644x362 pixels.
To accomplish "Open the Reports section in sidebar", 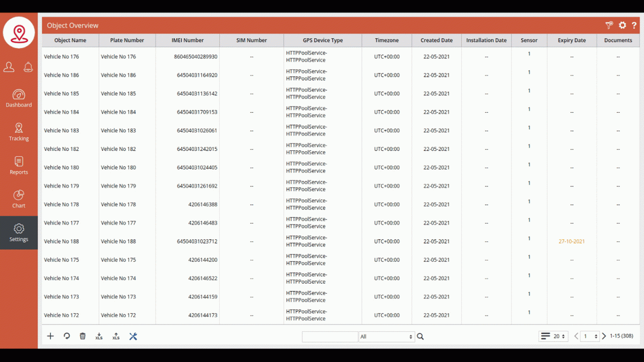I will [x=19, y=165].
